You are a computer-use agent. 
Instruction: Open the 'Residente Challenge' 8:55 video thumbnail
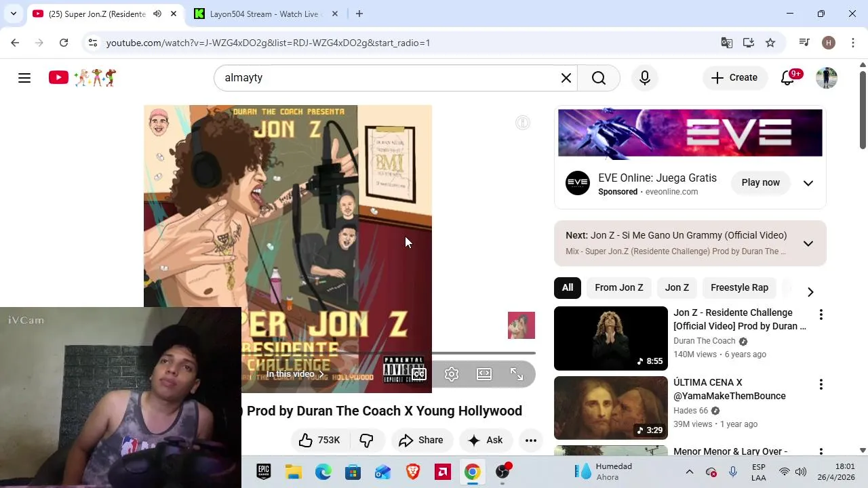(x=611, y=338)
